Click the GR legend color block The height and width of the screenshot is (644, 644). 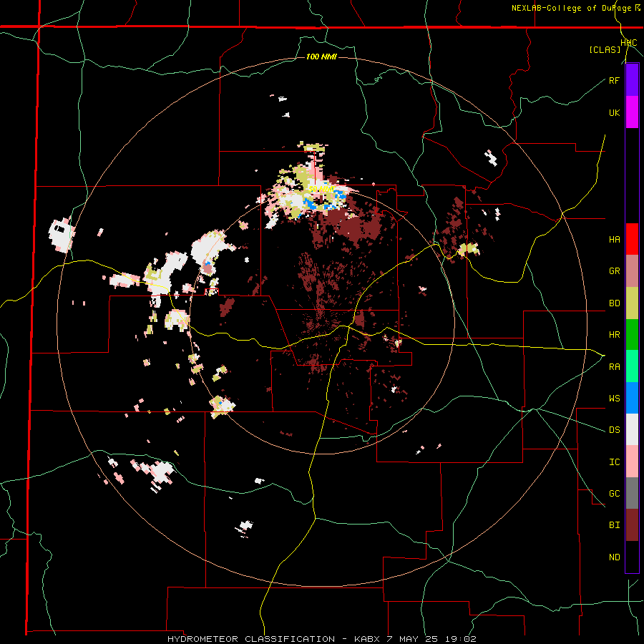632,271
